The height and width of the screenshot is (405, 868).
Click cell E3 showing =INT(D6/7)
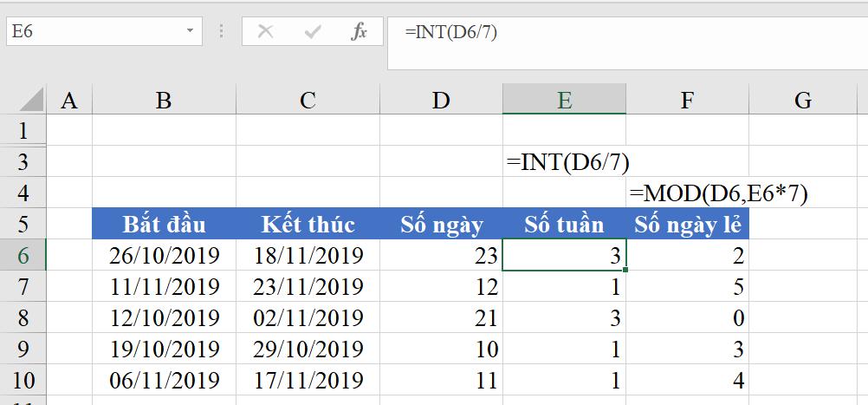(x=564, y=162)
